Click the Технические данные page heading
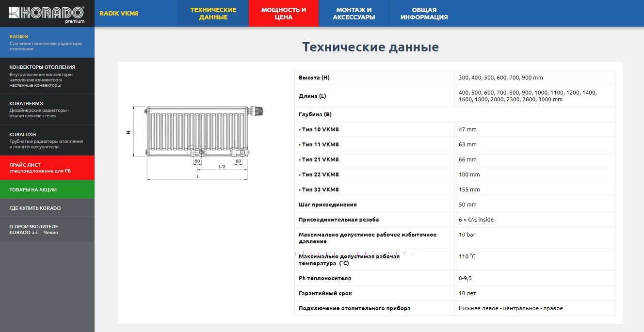 point(370,47)
